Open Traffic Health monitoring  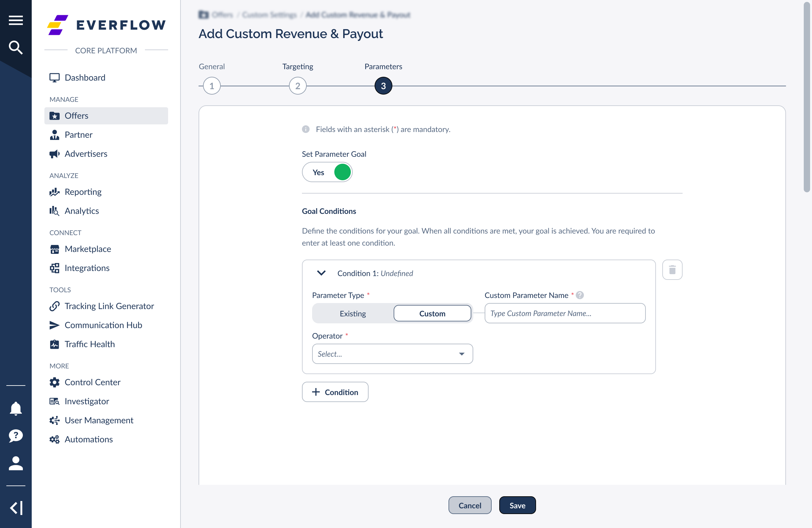click(90, 344)
